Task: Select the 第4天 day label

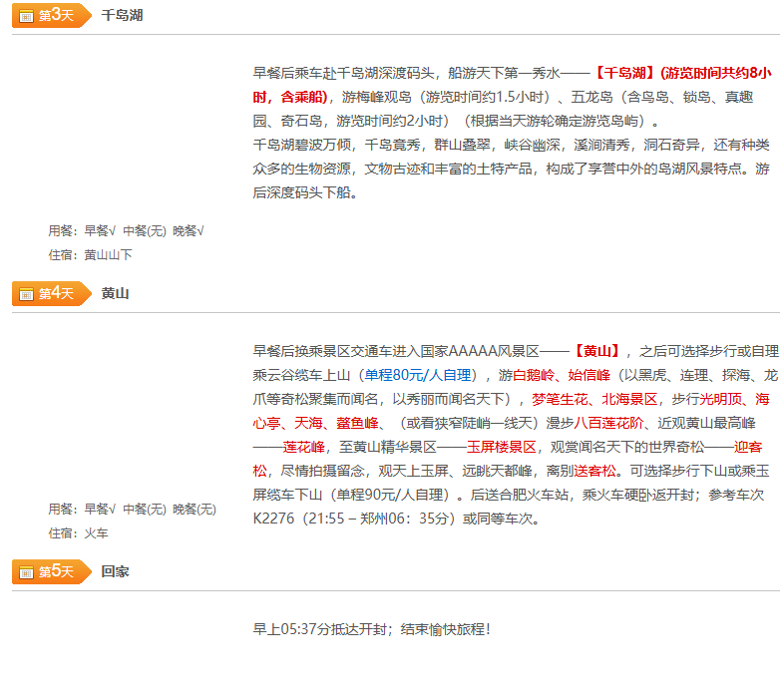Action: click(x=56, y=293)
